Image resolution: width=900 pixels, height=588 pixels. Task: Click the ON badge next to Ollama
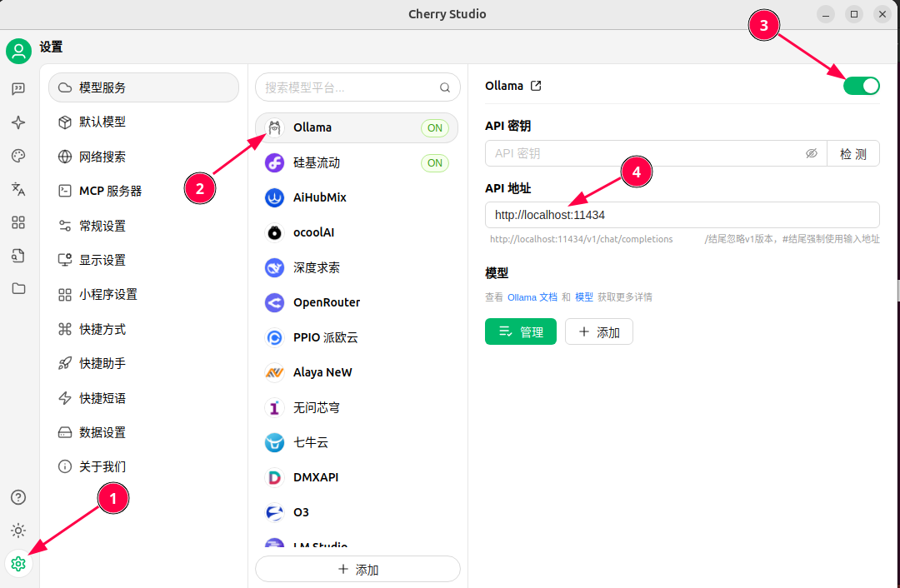[434, 128]
